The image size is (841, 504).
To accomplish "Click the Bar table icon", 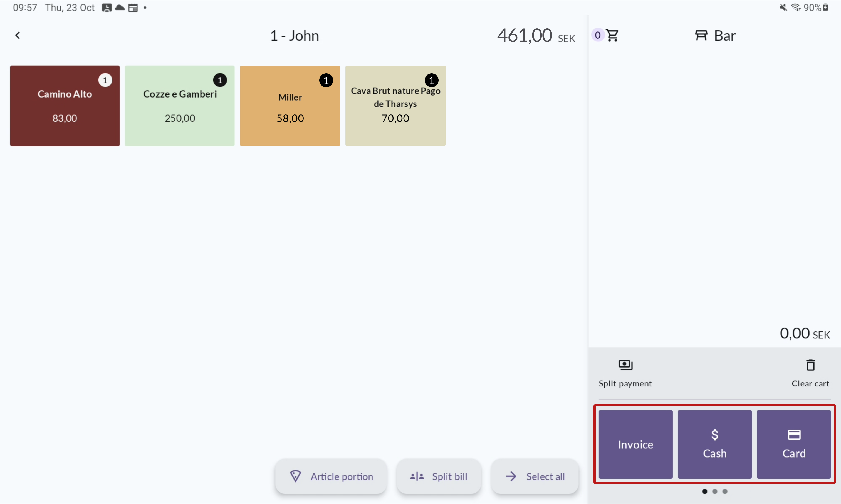I will coord(701,35).
